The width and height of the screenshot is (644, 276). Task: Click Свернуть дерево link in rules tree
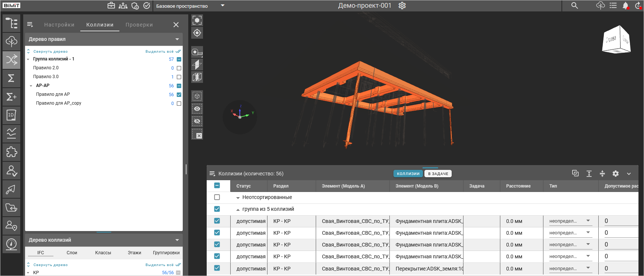(50, 52)
